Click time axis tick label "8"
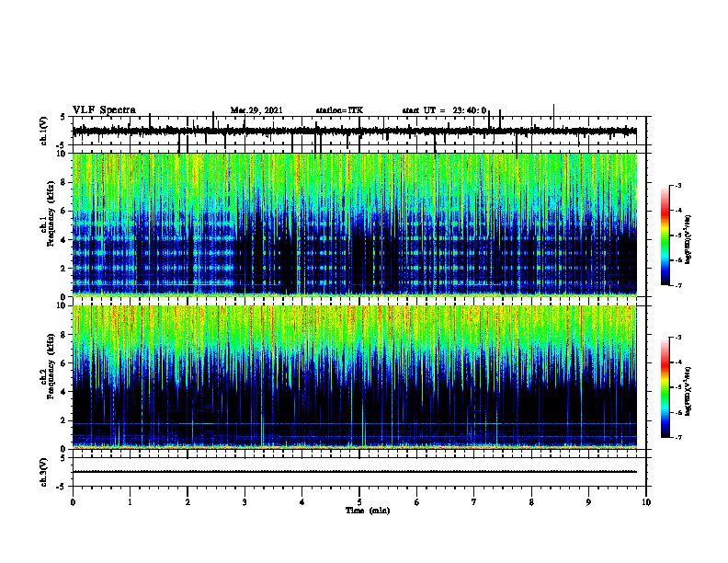728x563 pixels. tap(531, 502)
